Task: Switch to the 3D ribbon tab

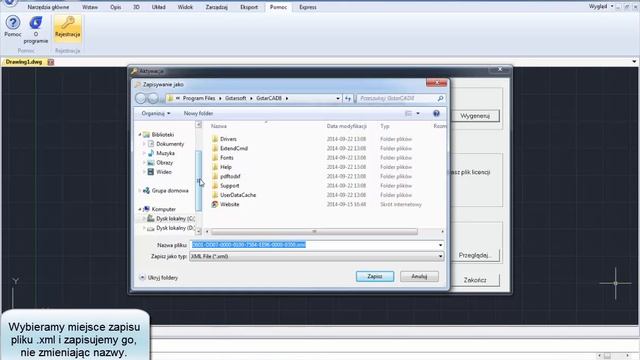Action: (x=136, y=7)
